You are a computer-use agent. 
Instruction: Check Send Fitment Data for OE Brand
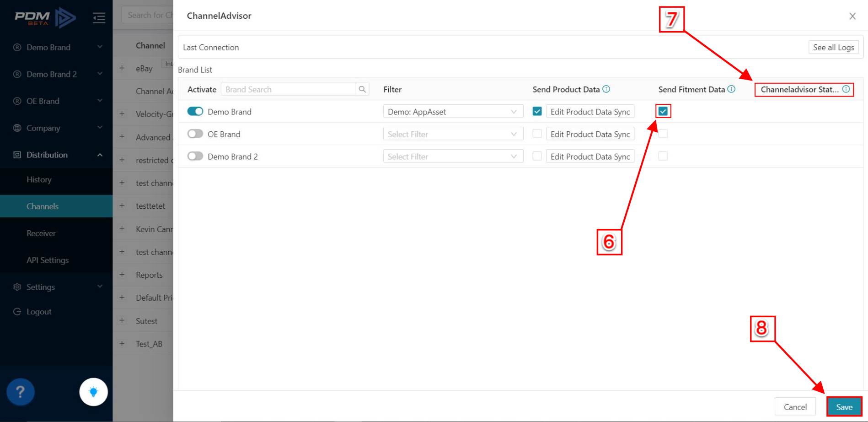click(663, 134)
